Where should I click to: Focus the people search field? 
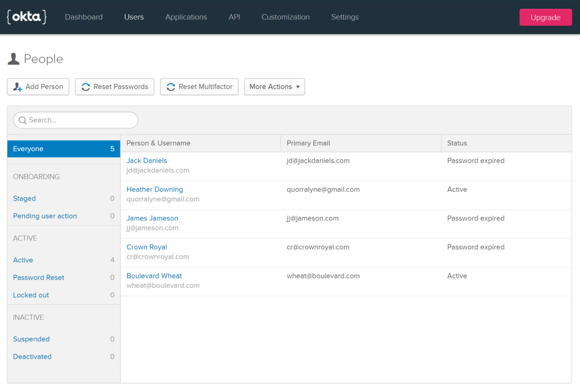coord(79,120)
